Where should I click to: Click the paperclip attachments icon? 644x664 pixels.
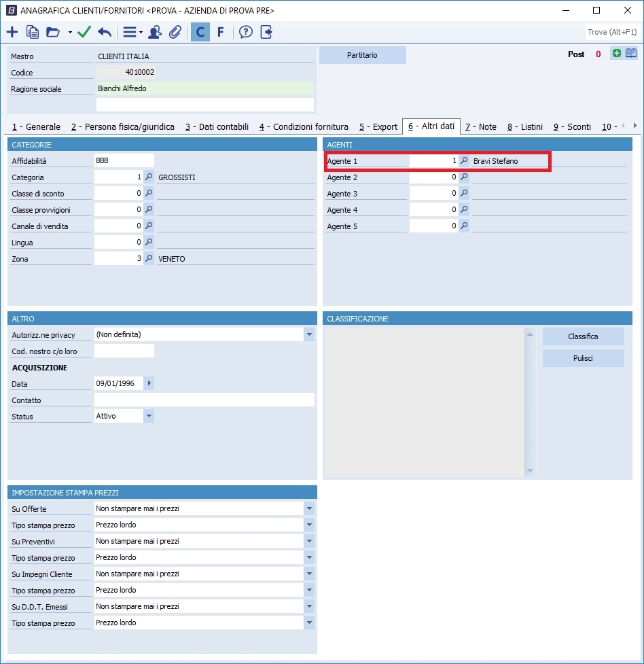175,32
